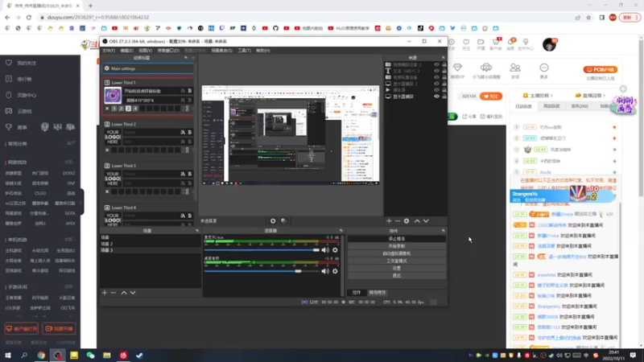Click 停止推流 button in OBS controls
Viewport: 644px width, 362px height.
point(397,238)
